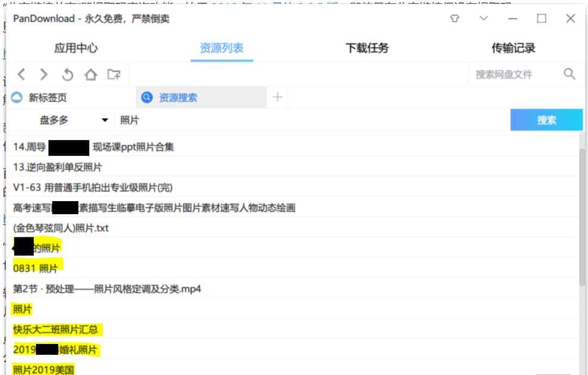Click the 照片 keyword input field
Viewport: 588px width, 375px height.
pyautogui.click(x=218, y=120)
